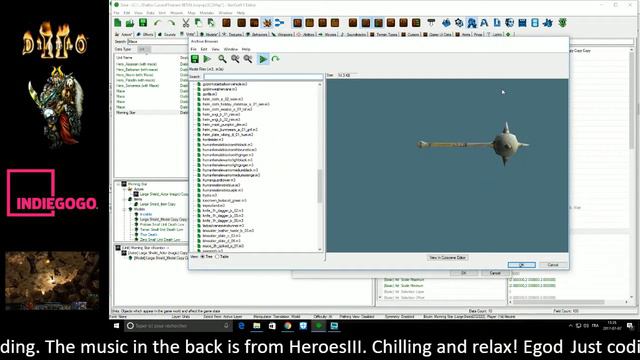Click the New document icon in main toolbar

(118, 23)
